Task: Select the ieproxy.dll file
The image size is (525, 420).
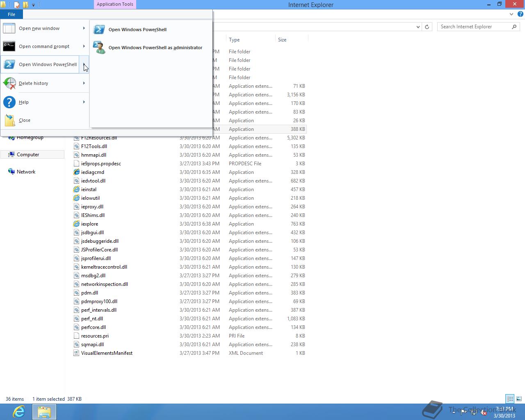Action: 92,207
